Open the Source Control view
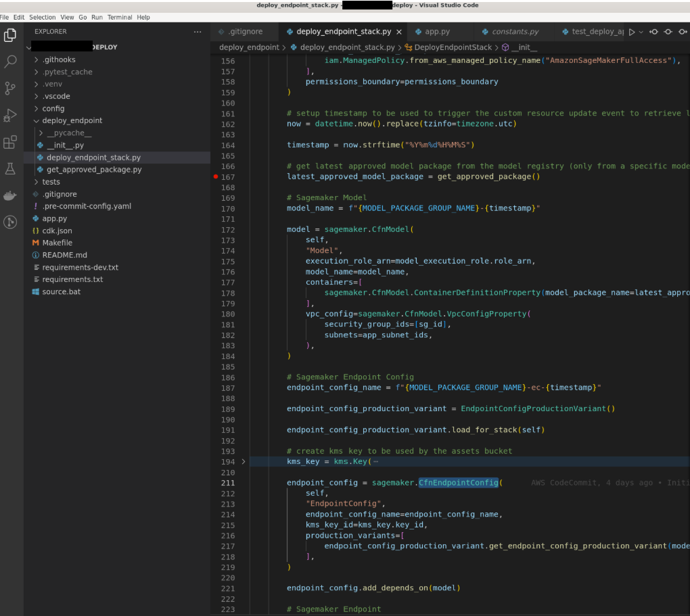Viewport: 690px width, 616px height. coord(10,89)
